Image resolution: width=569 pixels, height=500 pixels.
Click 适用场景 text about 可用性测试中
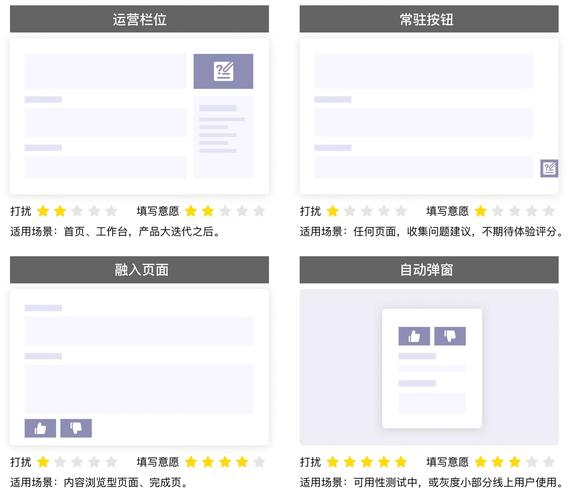(x=432, y=482)
